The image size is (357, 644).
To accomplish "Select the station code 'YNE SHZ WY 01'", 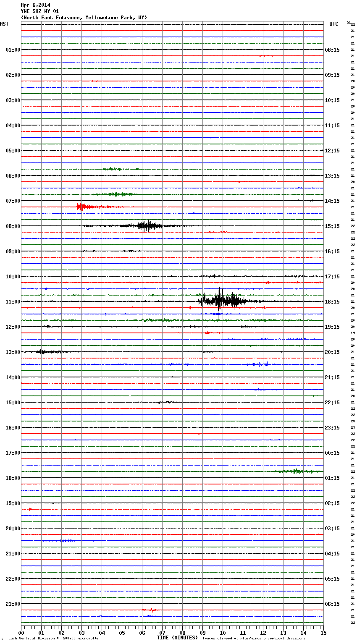I will pos(40,11).
